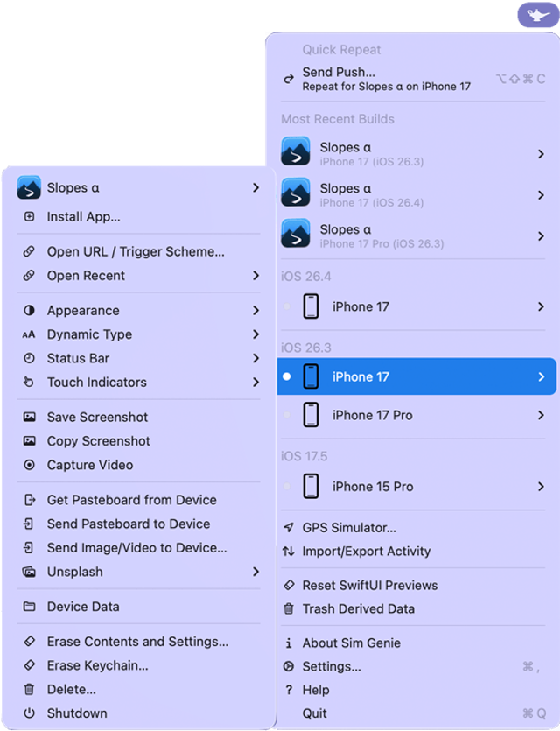Click the Status Bar clock icon
This screenshot has height=731, width=560.
pyautogui.click(x=29, y=358)
